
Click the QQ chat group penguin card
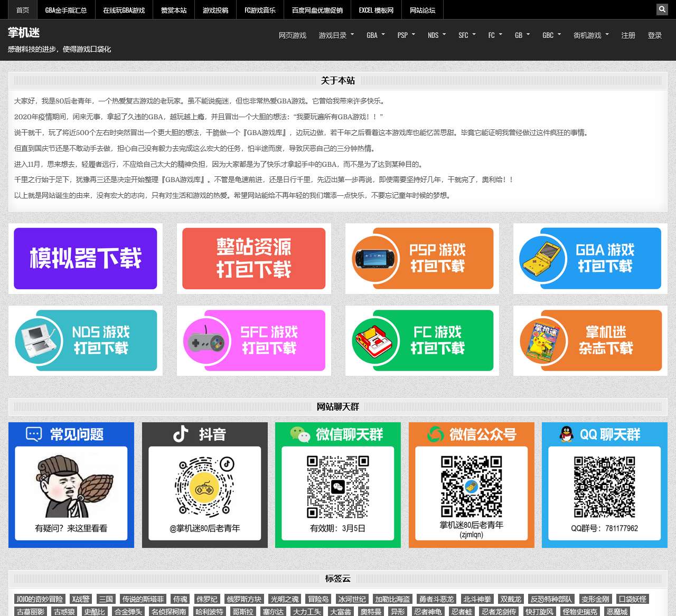604,485
